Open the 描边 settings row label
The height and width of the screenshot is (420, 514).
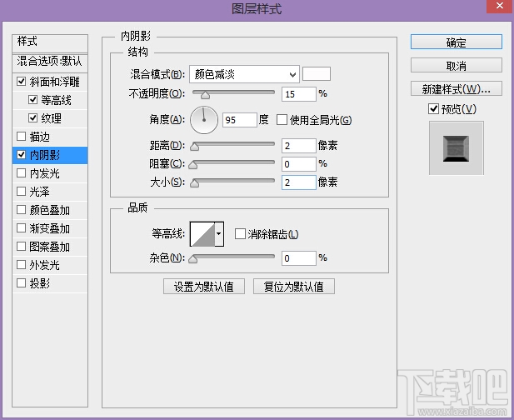(40, 137)
